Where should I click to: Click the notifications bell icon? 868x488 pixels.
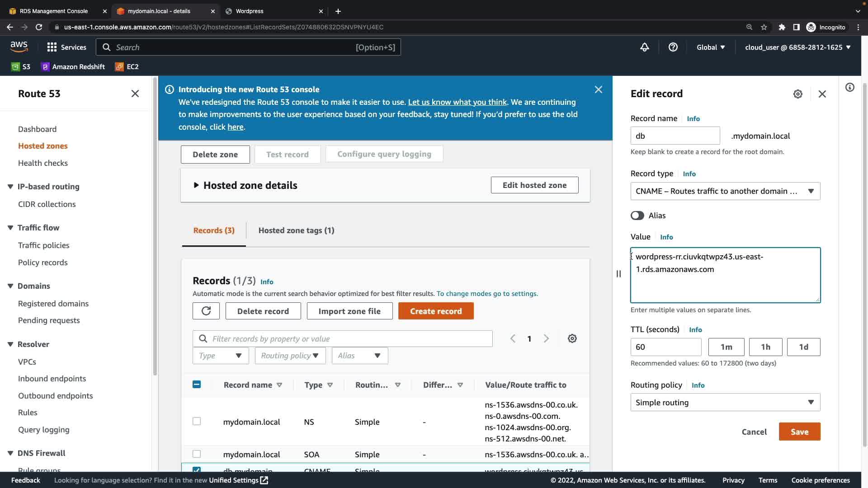coord(644,47)
